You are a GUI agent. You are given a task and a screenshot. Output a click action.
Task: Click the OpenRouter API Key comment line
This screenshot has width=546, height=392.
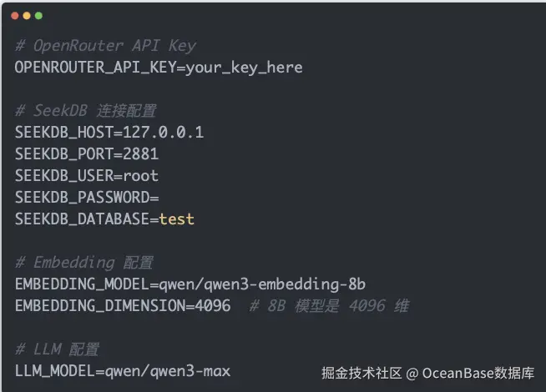pos(106,46)
